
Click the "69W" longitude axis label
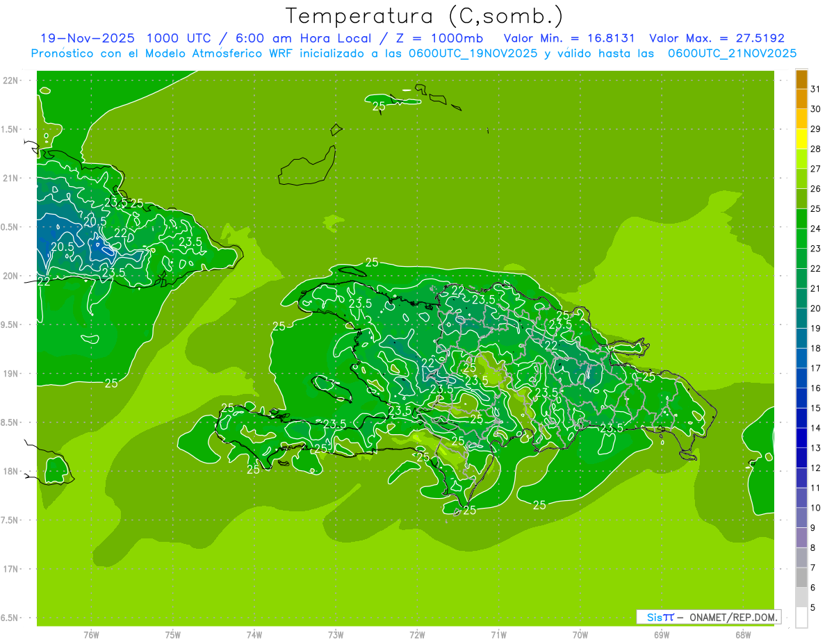click(662, 635)
